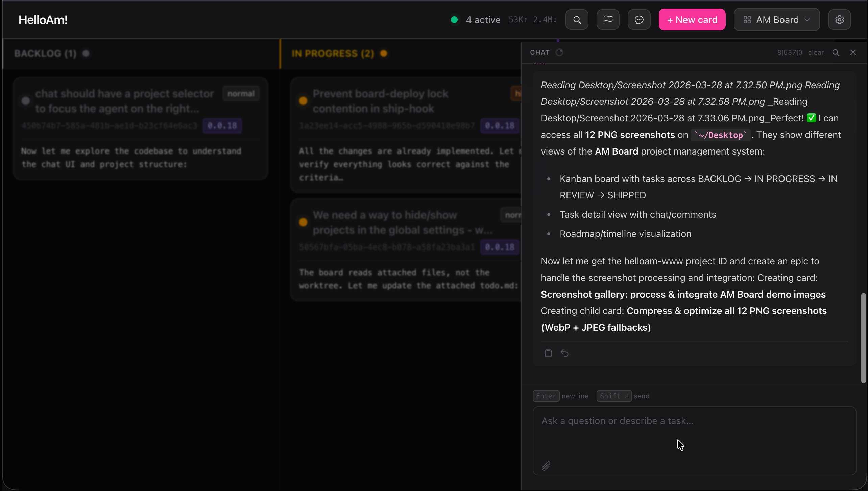
Task: Close the chat panel
Action: (853, 52)
